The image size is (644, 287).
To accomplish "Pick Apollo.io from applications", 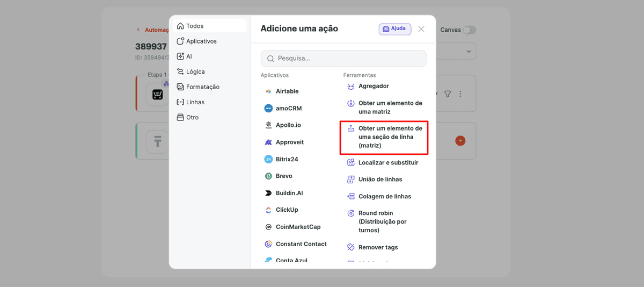I will [288, 125].
